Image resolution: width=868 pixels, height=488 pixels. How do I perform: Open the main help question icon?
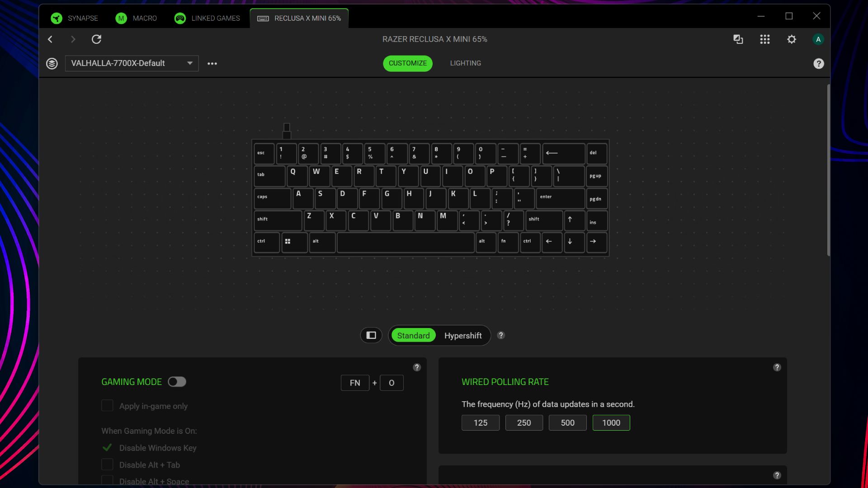pyautogui.click(x=818, y=64)
